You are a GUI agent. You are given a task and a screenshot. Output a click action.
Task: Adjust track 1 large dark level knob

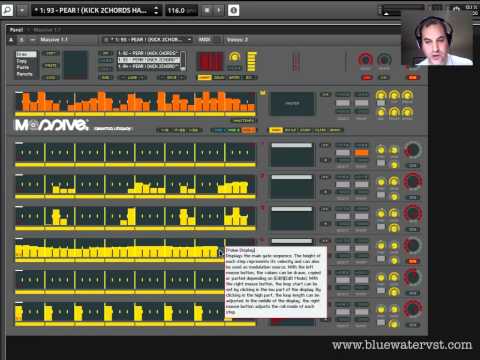(x=413, y=150)
